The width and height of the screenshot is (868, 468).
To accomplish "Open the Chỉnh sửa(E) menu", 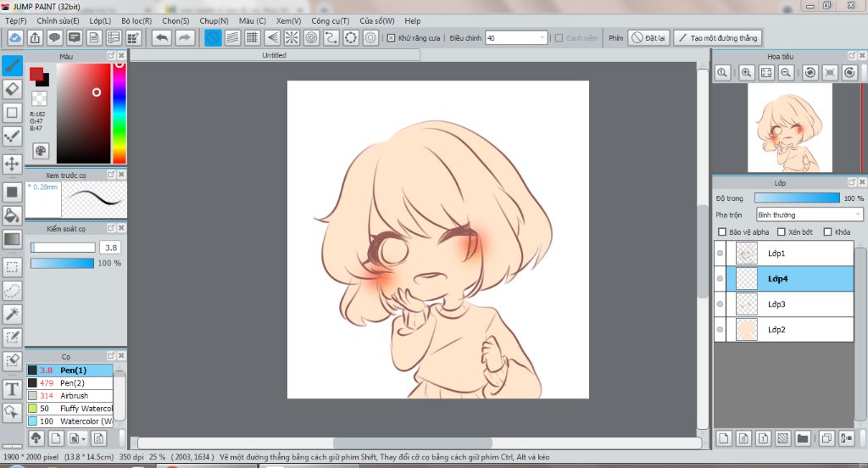I will (58, 20).
